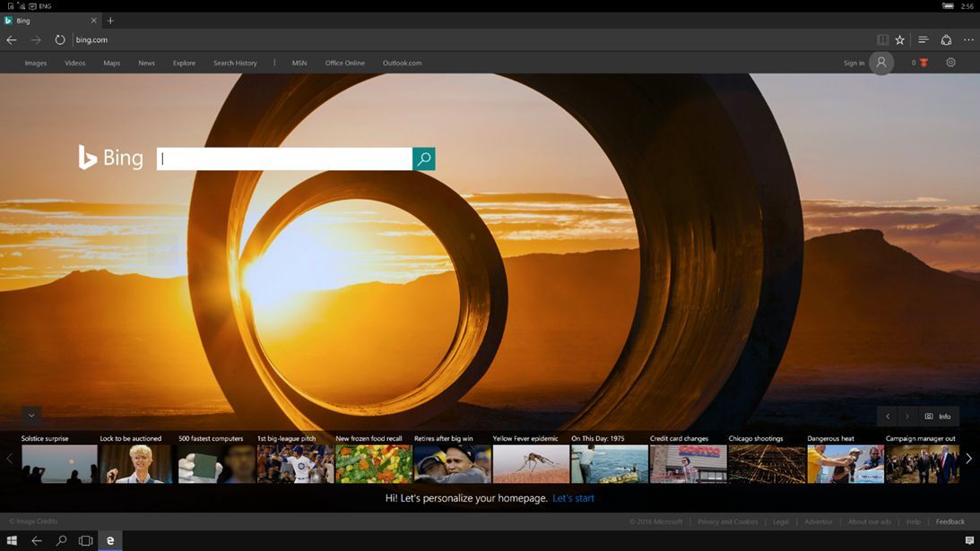Image resolution: width=980 pixels, height=551 pixels.
Task: Click the profile account icon near Sign in
Action: [x=880, y=63]
